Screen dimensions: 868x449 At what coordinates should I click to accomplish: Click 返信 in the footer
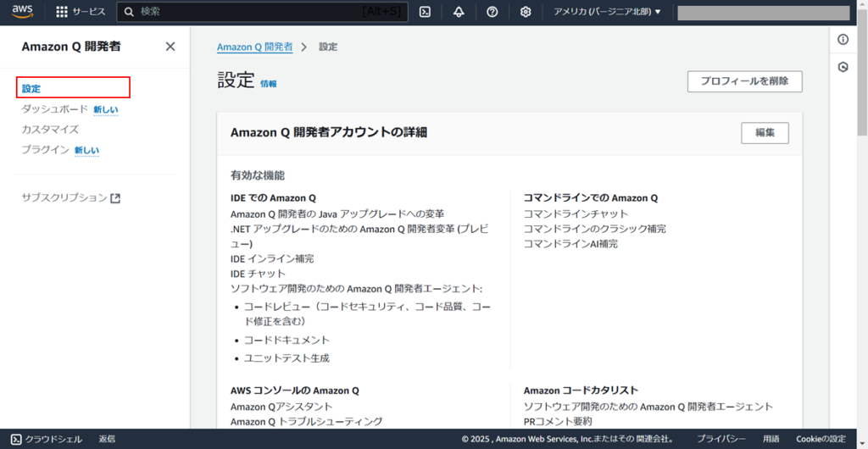coord(107,439)
